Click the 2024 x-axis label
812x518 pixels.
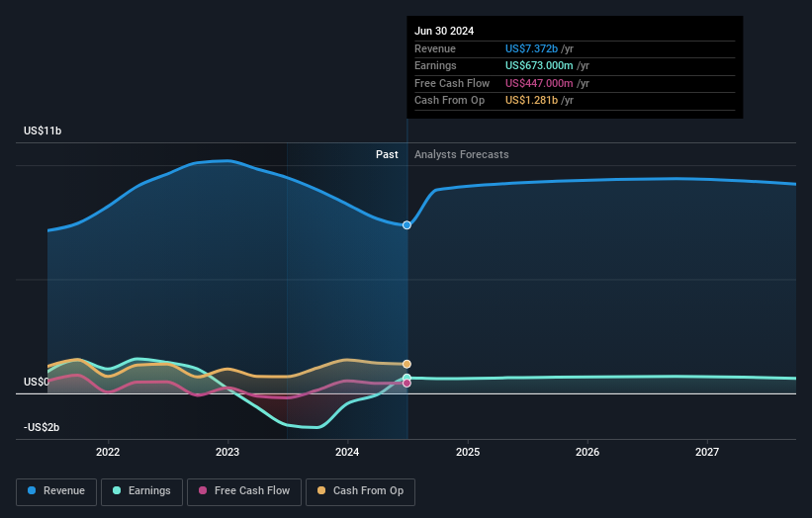(x=347, y=452)
